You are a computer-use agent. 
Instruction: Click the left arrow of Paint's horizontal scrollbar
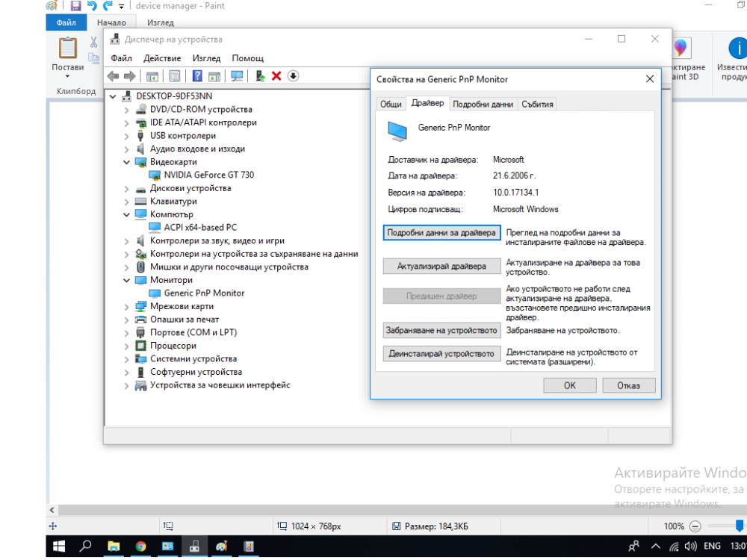click(x=52, y=510)
